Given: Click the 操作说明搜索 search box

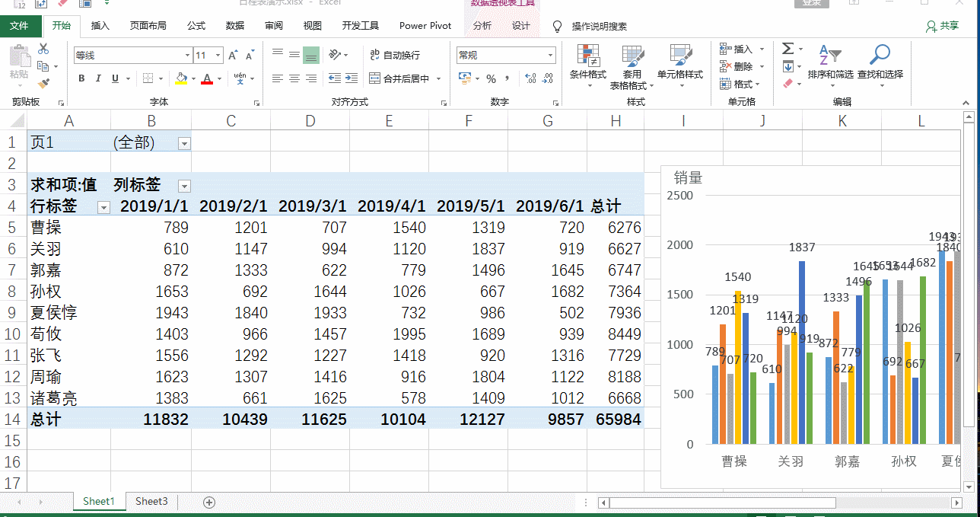Looking at the screenshot, I should pyautogui.click(x=600, y=26).
